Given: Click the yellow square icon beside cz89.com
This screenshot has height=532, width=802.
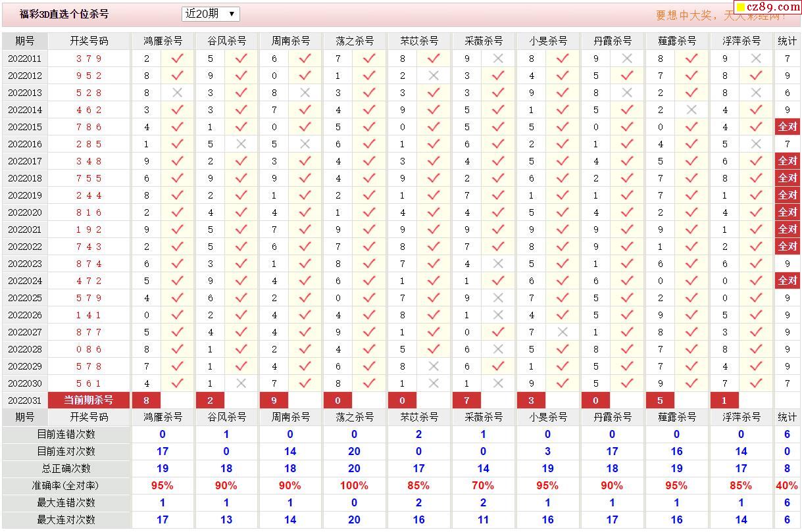Looking at the screenshot, I should 740,7.
